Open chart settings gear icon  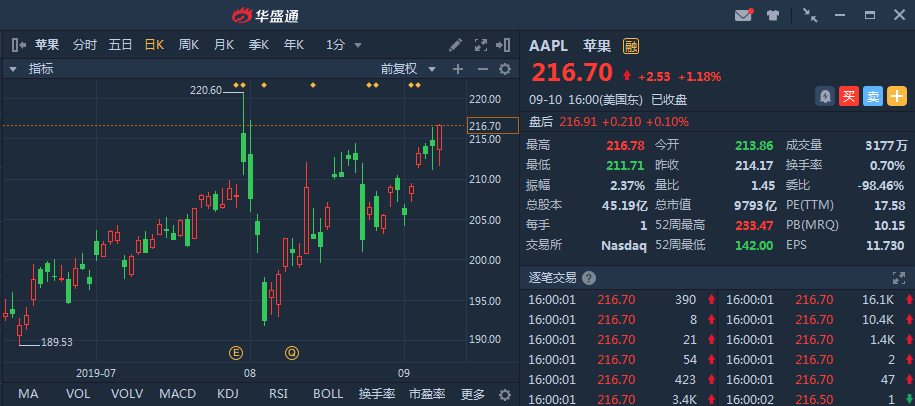pos(505,69)
